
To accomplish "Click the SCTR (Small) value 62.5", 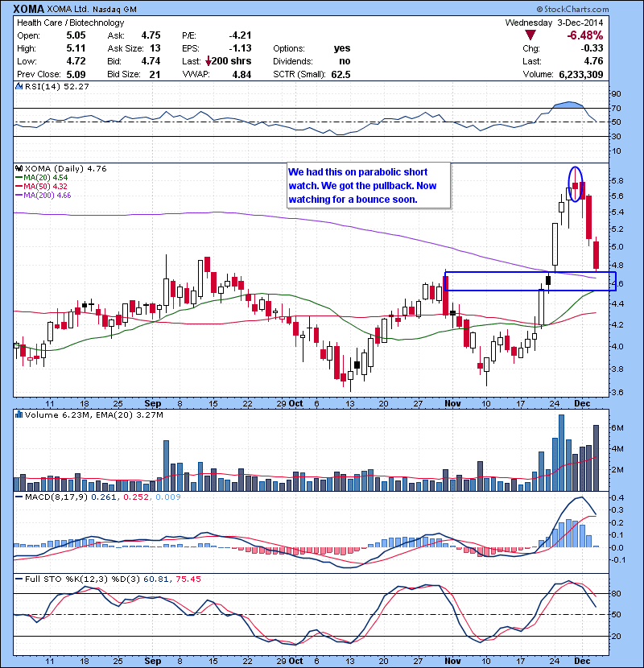I will tap(341, 74).
